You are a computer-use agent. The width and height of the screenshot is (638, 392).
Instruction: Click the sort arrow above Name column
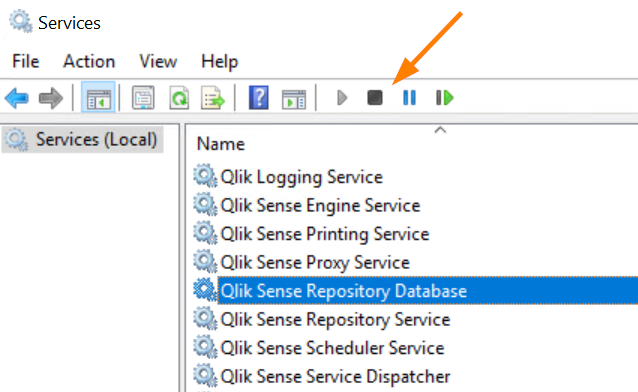click(x=440, y=130)
